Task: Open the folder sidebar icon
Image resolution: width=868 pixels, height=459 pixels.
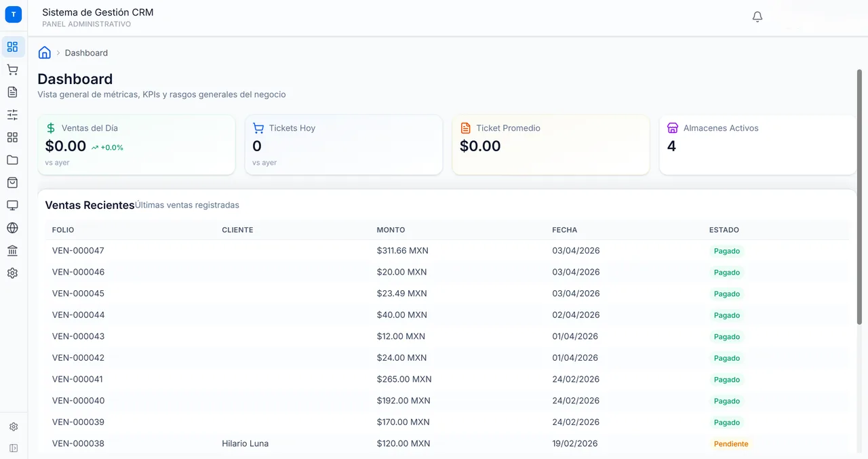Action: click(12, 160)
